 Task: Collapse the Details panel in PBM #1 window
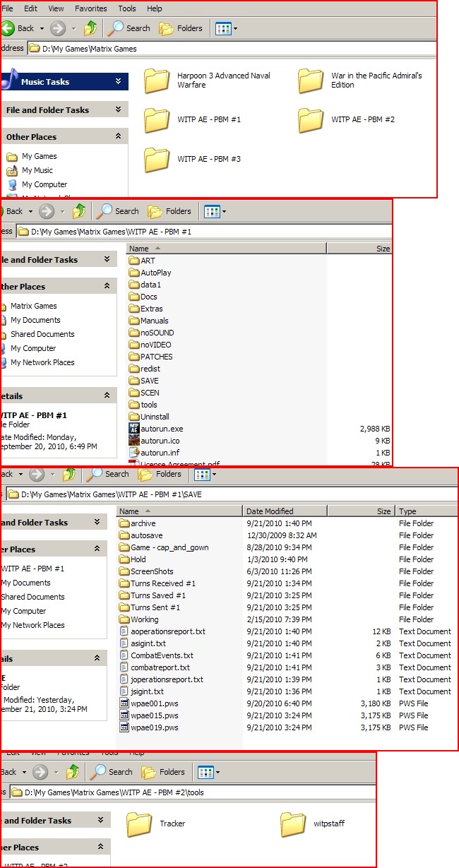pyautogui.click(x=107, y=396)
